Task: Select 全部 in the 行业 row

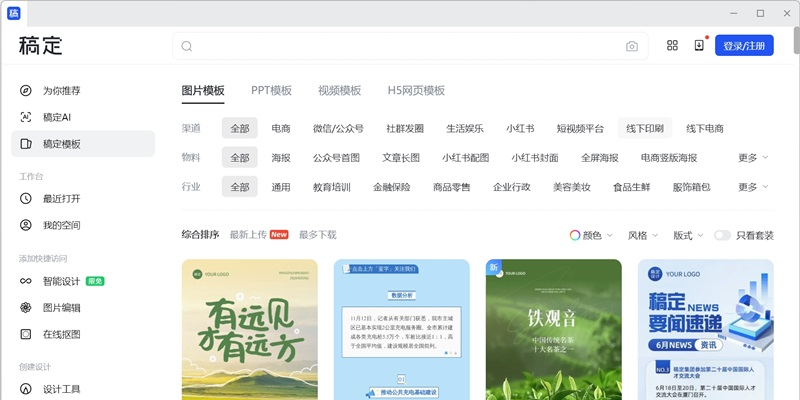Action: coord(240,187)
